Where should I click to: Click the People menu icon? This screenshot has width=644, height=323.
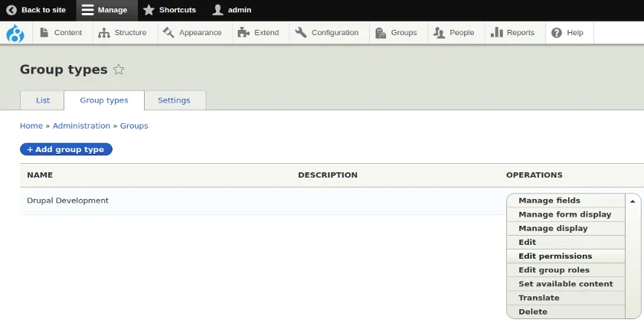click(x=439, y=33)
